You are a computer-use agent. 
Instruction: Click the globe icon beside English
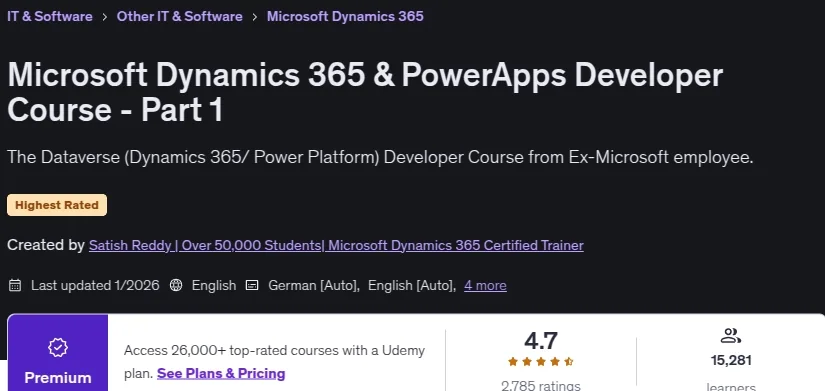176,285
